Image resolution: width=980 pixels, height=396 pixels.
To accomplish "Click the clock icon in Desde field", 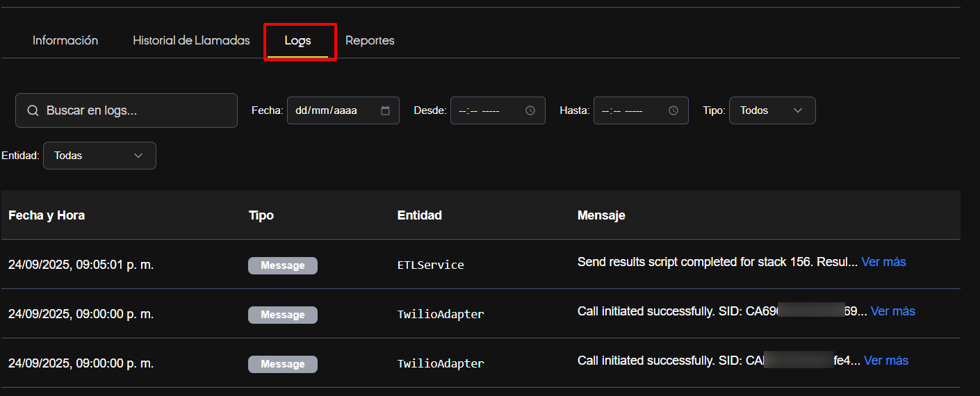I will click(x=530, y=110).
